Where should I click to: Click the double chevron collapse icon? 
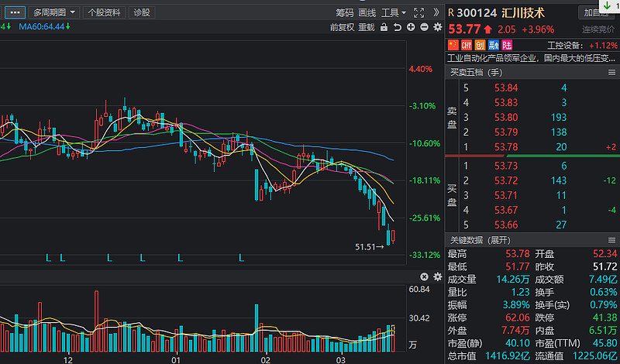click(x=436, y=12)
